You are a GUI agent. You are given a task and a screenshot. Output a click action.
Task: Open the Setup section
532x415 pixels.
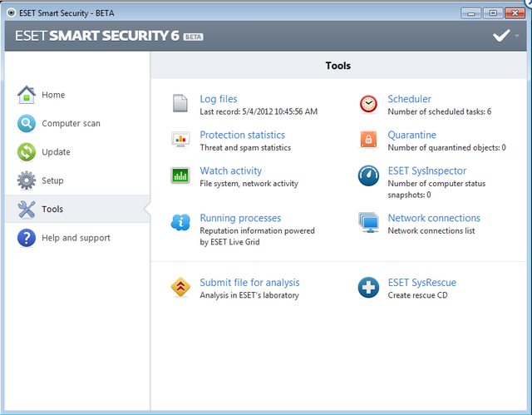[x=52, y=180]
